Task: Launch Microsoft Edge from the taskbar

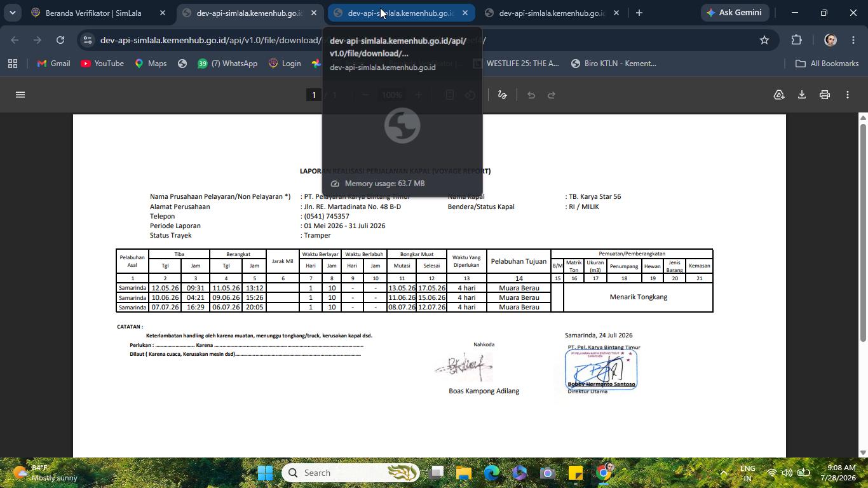Action: click(x=492, y=473)
